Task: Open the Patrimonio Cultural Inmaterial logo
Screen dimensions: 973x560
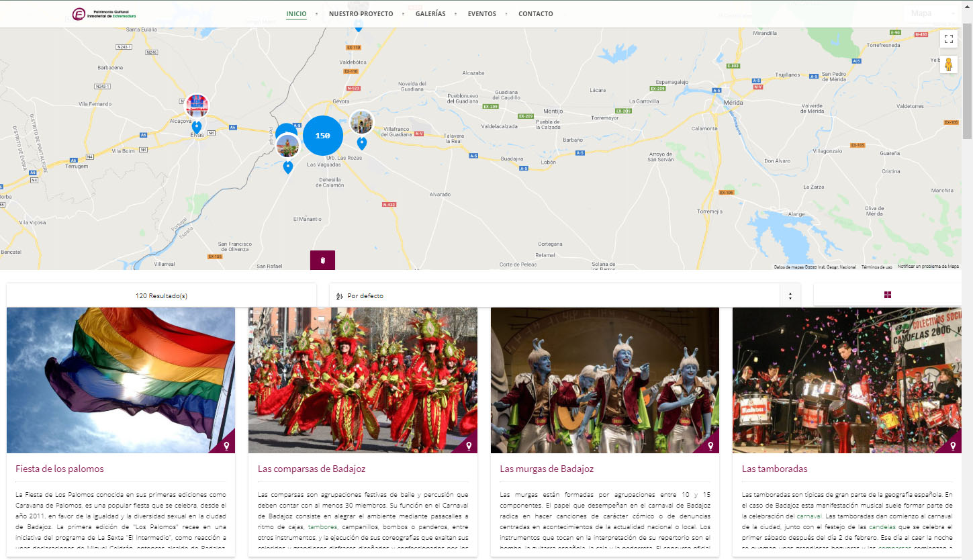Action: [104, 14]
